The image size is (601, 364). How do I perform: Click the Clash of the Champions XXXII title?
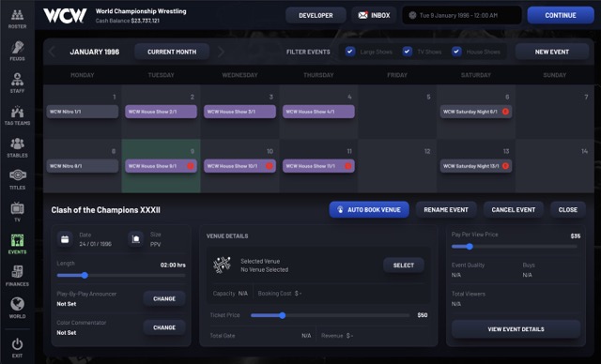106,210
